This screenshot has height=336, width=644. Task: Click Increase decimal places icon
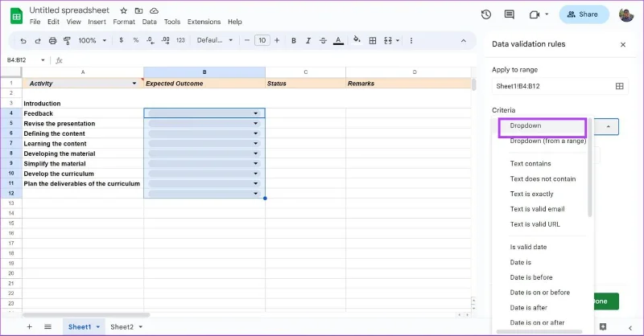click(166, 40)
